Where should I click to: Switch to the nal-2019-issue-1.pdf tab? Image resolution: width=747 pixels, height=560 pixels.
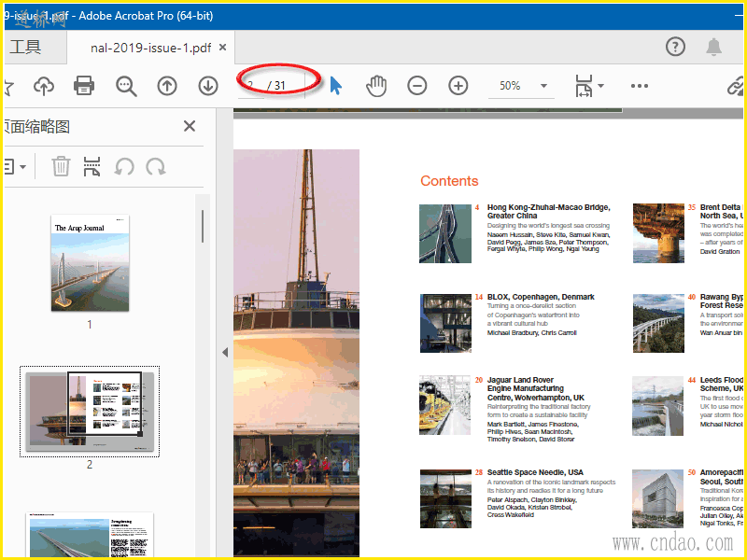pyautogui.click(x=150, y=48)
